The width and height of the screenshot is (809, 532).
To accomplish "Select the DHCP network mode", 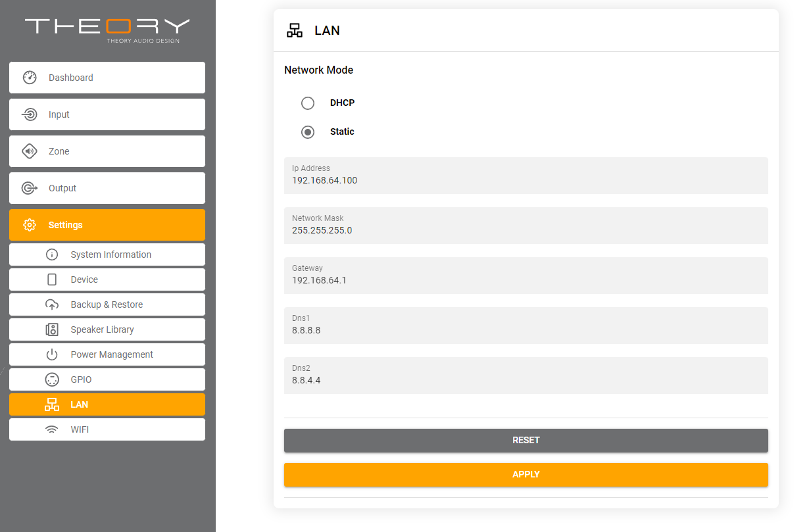I will (308, 103).
